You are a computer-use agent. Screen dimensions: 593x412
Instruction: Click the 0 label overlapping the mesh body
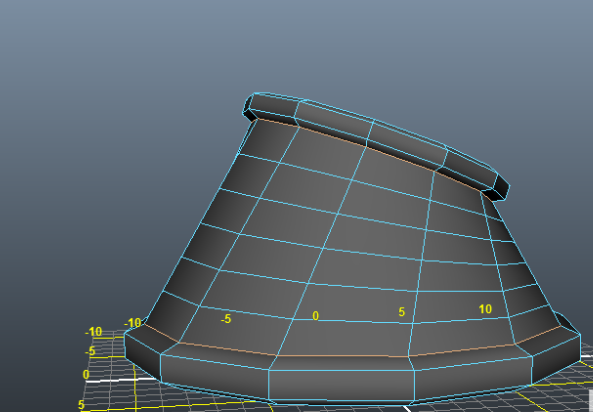pyautogui.click(x=315, y=316)
